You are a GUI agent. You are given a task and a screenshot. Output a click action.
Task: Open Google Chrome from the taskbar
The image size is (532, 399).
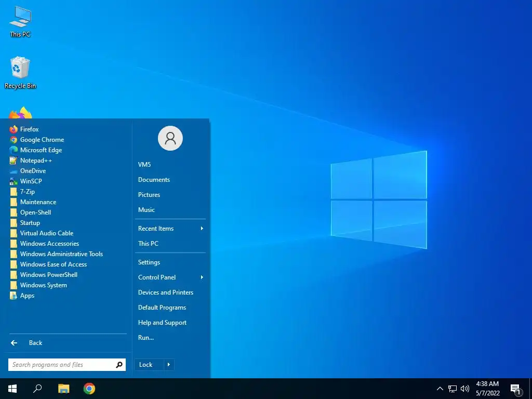(89, 389)
